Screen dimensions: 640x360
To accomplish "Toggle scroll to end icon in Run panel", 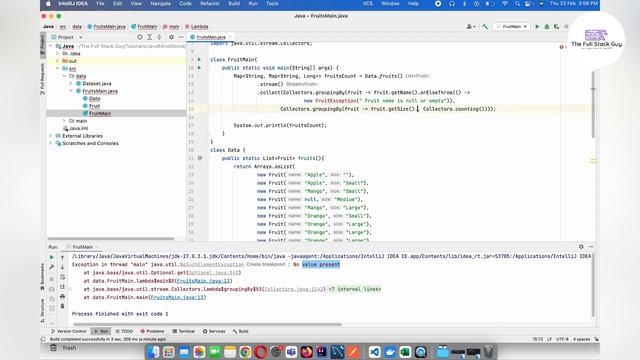I will [x=62, y=287].
